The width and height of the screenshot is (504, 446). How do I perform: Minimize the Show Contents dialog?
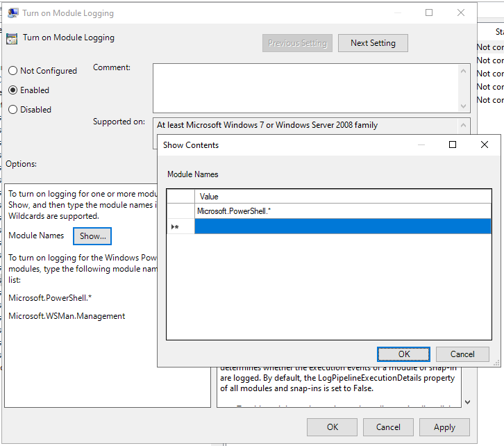click(421, 145)
